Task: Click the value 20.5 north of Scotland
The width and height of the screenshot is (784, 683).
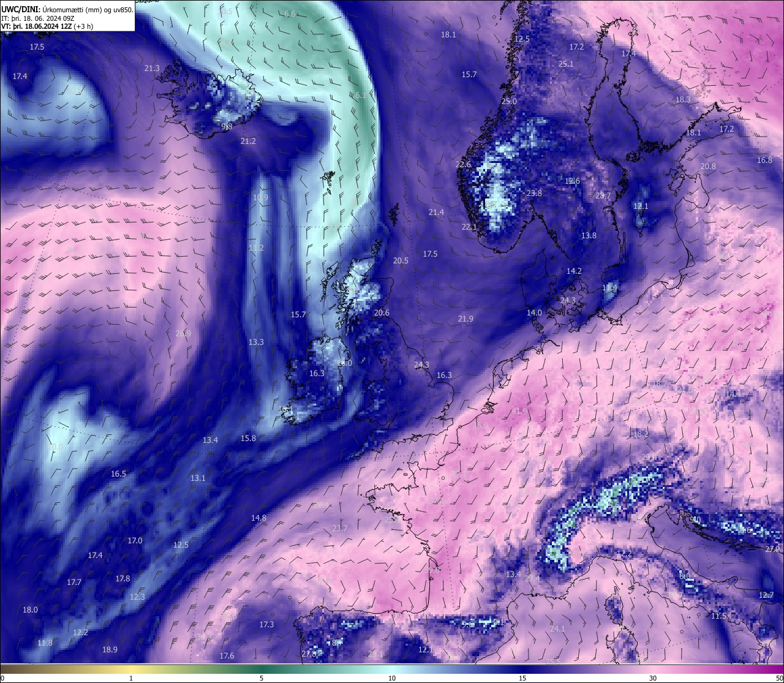Action: click(401, 260)
